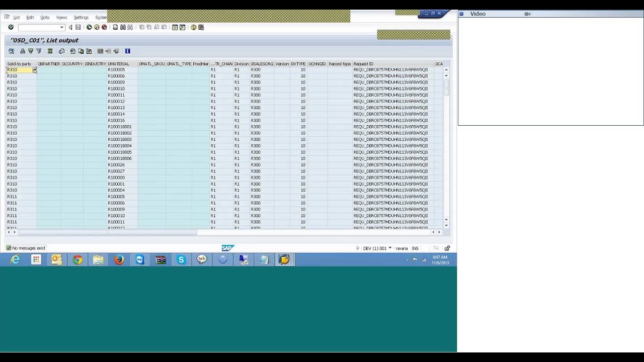Click the 0SALESORG column header
The height and width of the screenshot is (362, 644).
(x=262, y=64)
